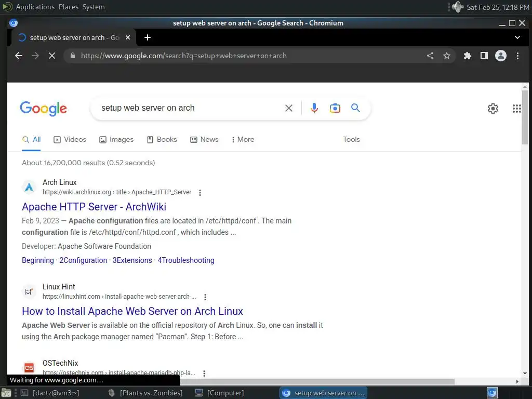
Task: Click the Google logo
Action: 44,109
